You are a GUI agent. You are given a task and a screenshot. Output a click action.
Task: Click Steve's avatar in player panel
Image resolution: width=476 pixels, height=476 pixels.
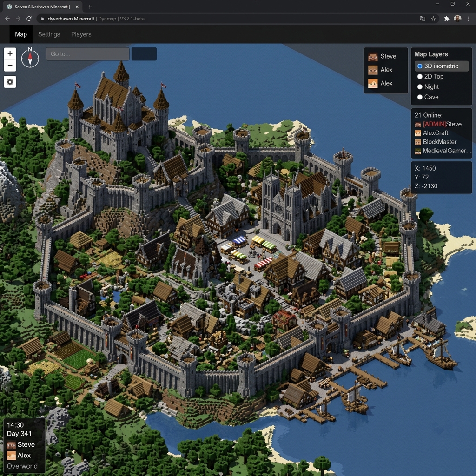(373, 56)
